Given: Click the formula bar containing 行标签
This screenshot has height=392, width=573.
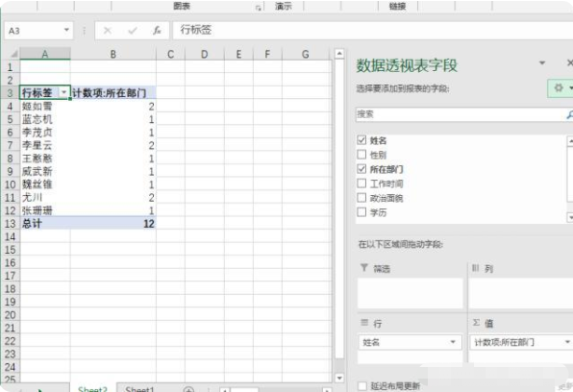Looking at the screenshot, I should (x=372, y=31).
